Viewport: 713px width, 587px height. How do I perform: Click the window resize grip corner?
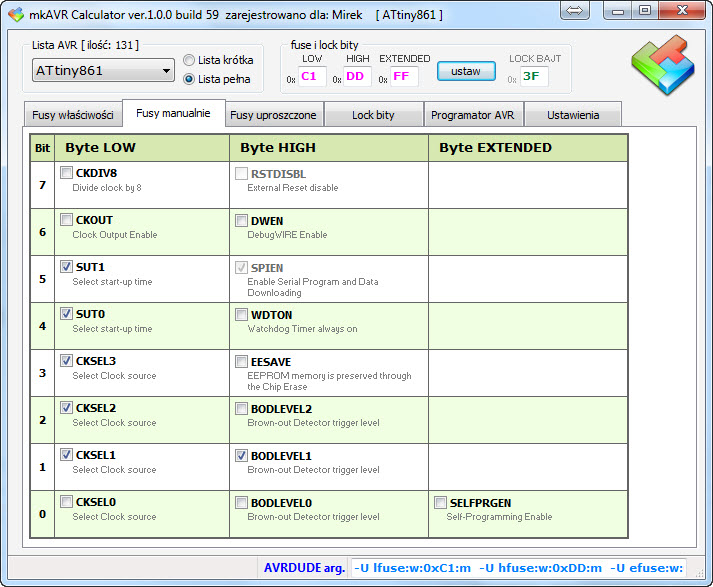700,574
